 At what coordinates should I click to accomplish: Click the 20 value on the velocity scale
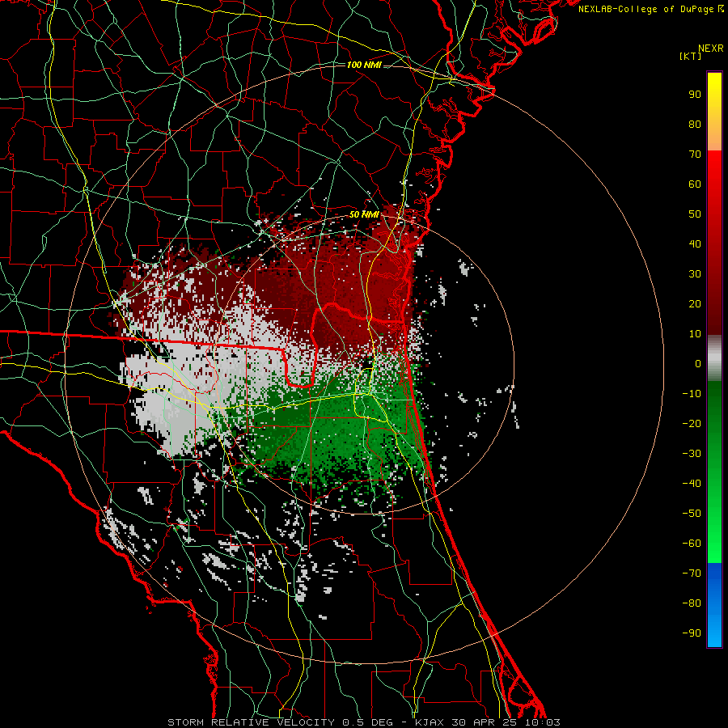click(695, 303)
